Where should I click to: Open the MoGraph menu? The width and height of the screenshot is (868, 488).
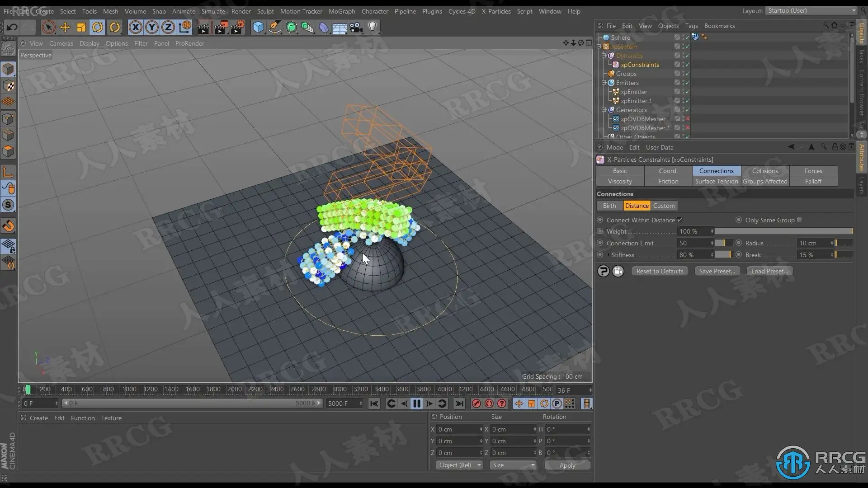click(341, 11)
